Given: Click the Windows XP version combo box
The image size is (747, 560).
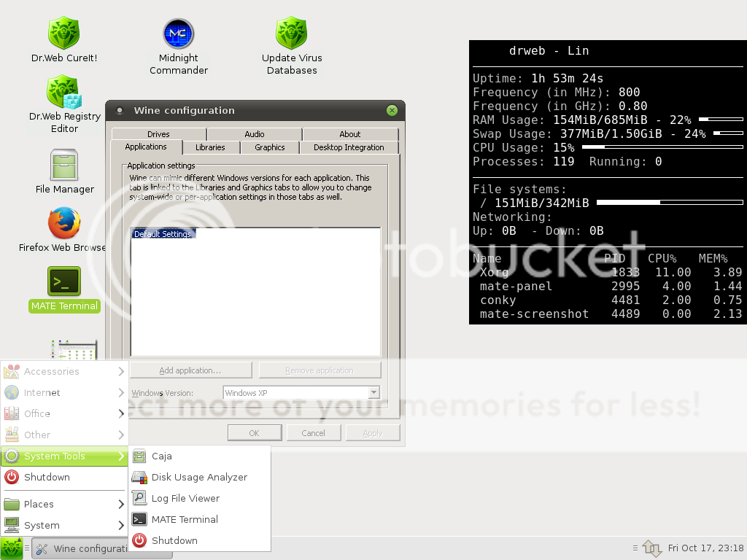Looking at the screenshot, I should [301, 393].
